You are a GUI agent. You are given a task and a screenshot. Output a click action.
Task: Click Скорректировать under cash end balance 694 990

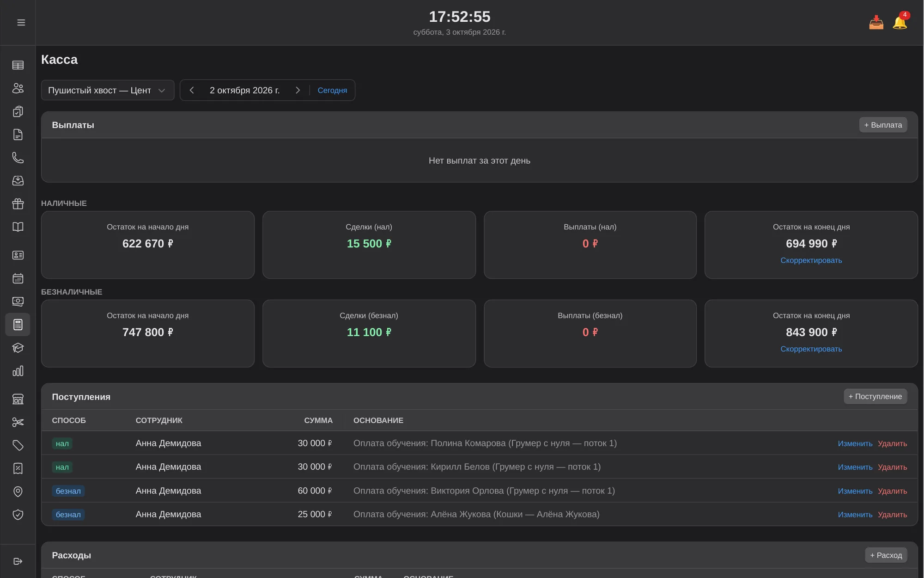click(x=811, y=260)
